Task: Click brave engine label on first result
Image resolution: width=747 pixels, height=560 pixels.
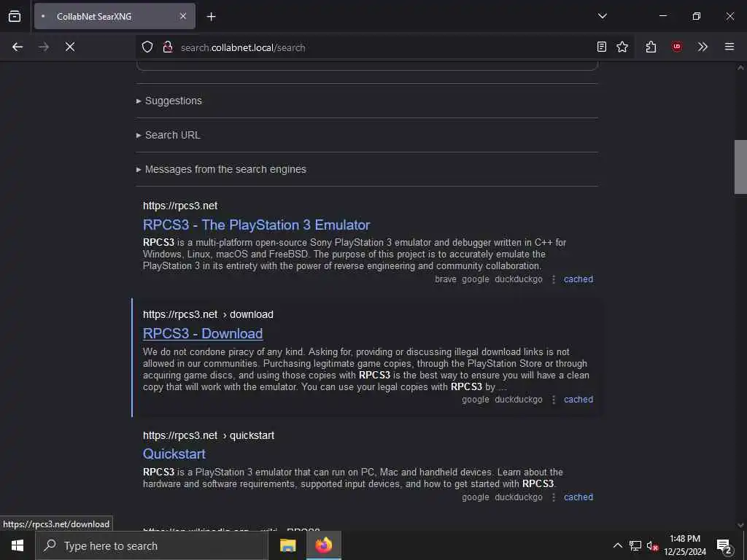Action: pos(446,279)
